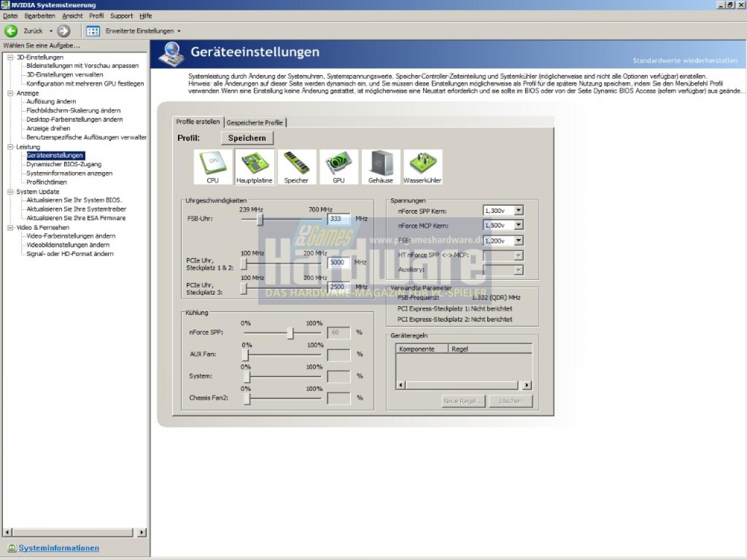The width and height of the screenshot is (747, 560).
Task: Click the AUX Fan slider handle
Action: point(246,355)
